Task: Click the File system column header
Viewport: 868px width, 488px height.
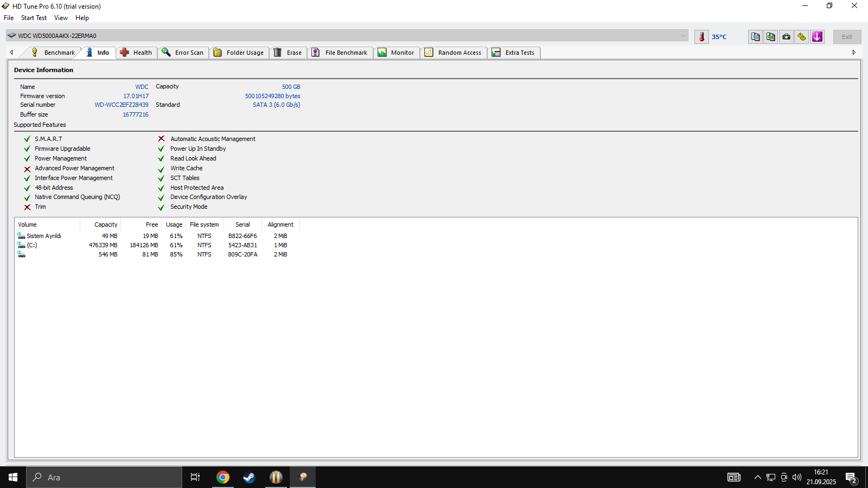Action: pos(205,224)
